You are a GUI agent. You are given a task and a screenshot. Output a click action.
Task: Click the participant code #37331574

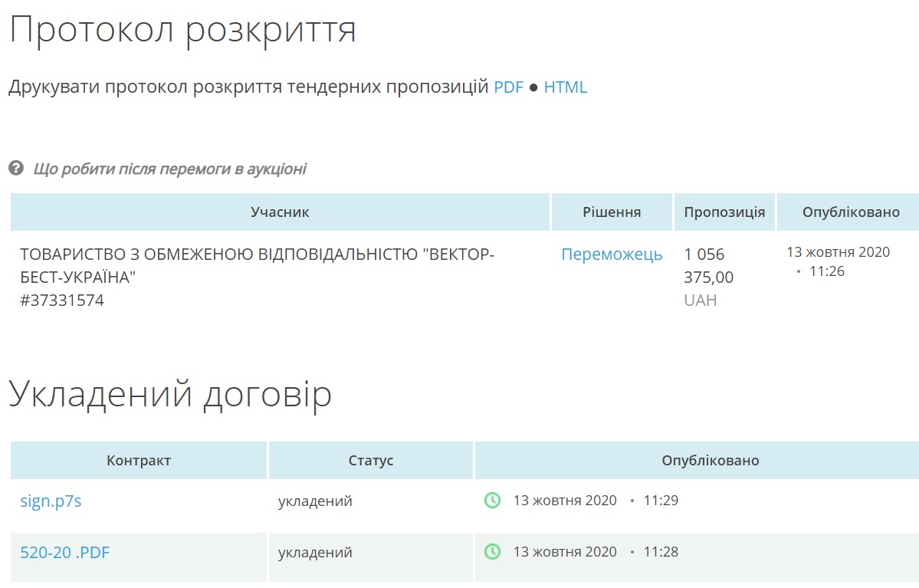point(62,301)
